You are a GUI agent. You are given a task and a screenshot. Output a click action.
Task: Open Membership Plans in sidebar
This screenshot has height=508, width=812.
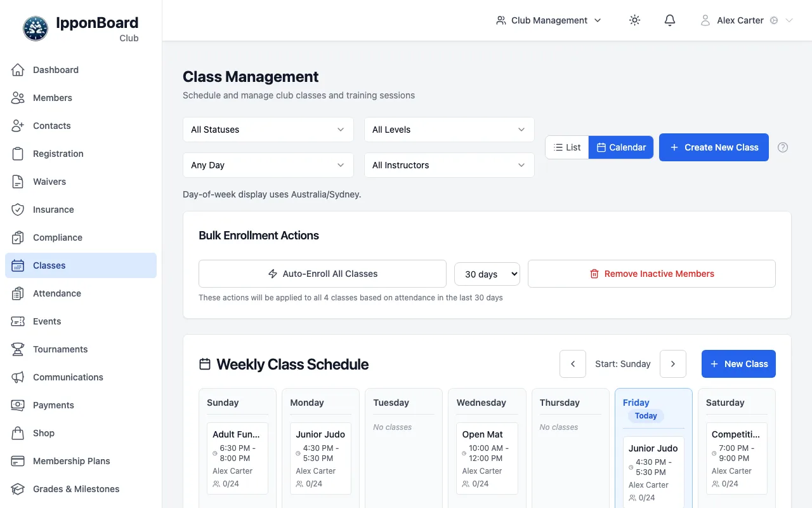pyautogui.click(x=81, y=461)
